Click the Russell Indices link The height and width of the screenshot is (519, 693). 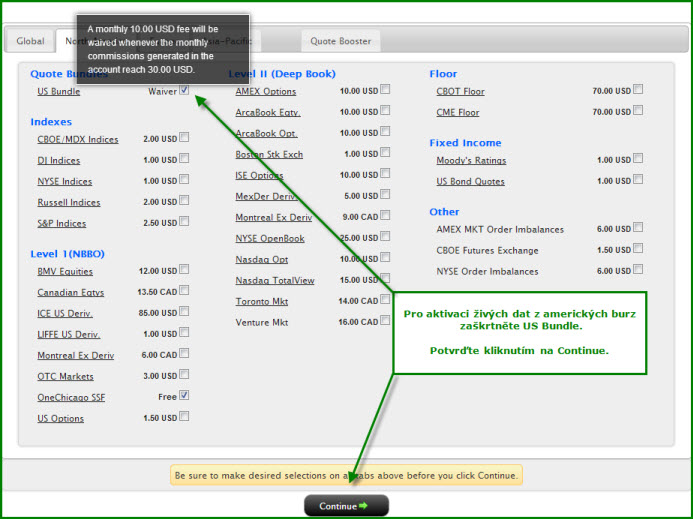coord(69,202)
